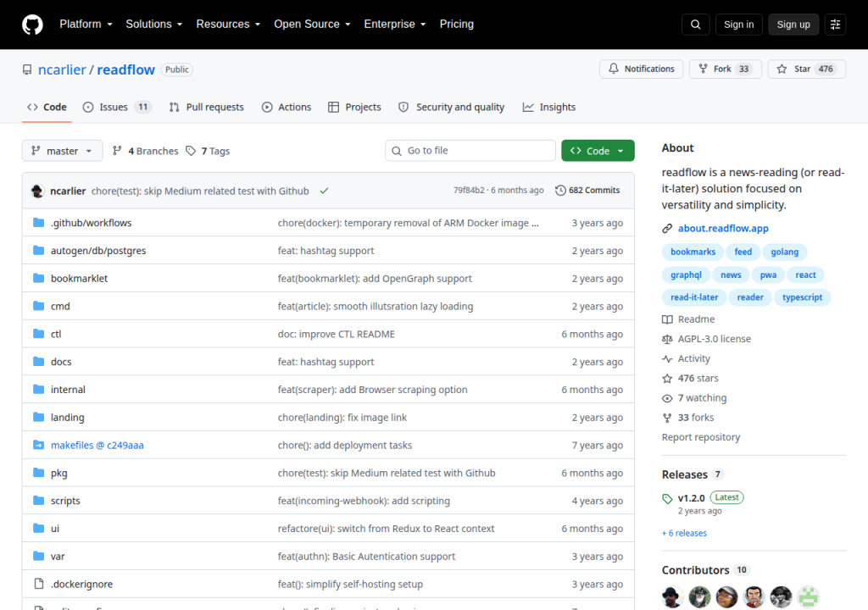Open the Solutions dropdown menu

point(154,25)
